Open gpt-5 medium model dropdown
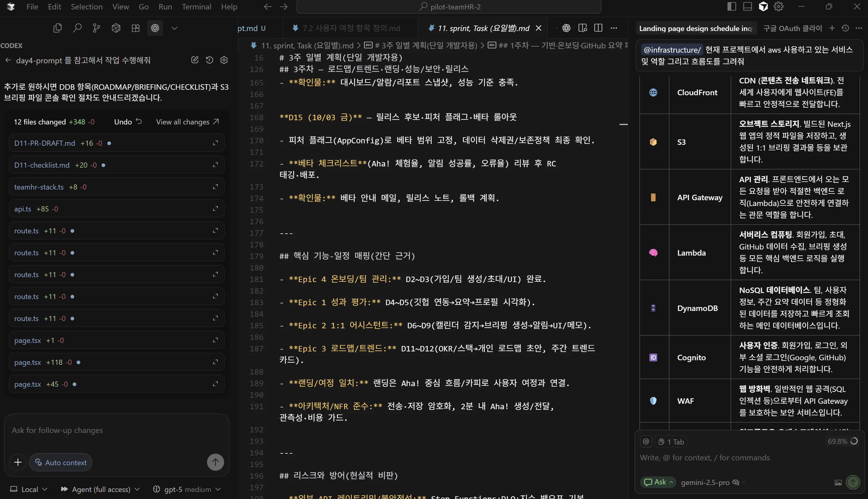 click(x=187, y=489)
